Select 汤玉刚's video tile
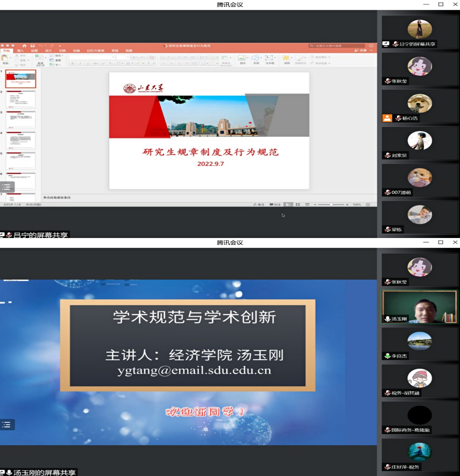 click(x=419, y=307)
